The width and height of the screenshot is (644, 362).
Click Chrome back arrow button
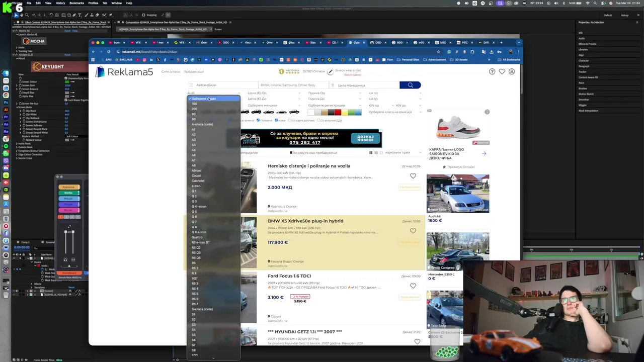pos(93,51)
